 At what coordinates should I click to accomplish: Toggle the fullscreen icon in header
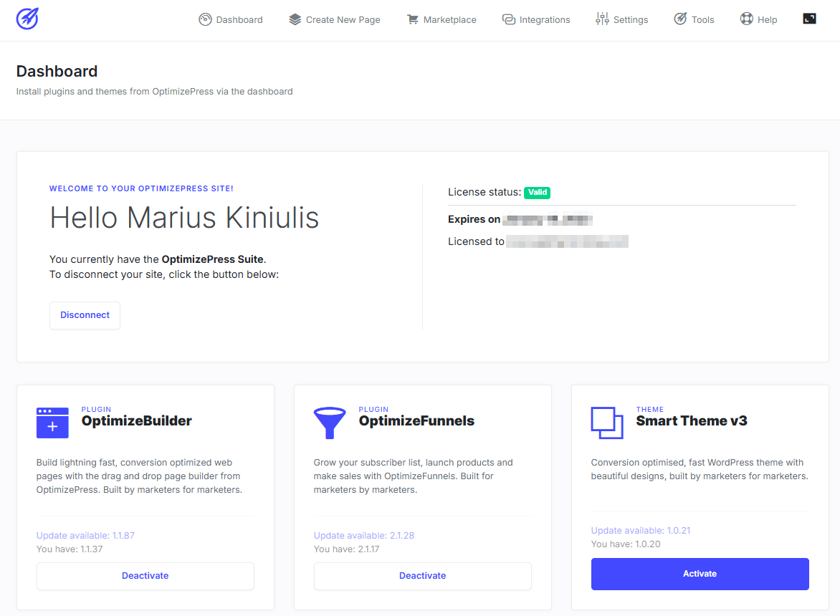coord(809,19)
